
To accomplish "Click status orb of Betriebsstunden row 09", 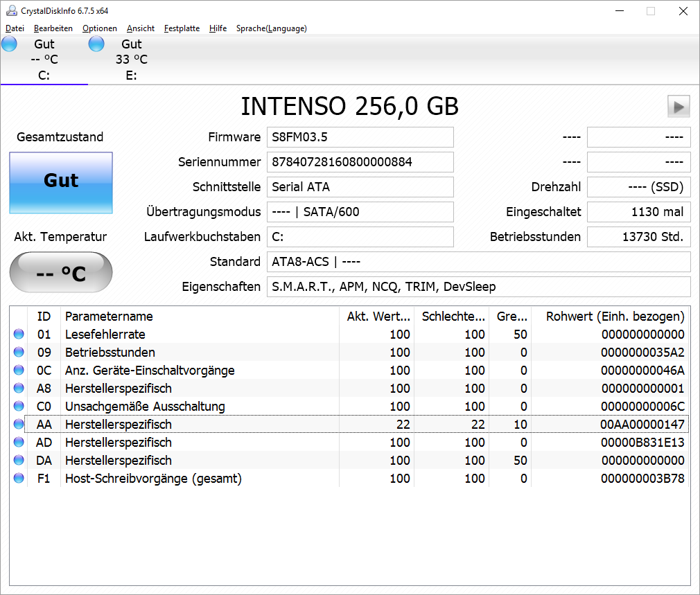I will click(19, 352).
